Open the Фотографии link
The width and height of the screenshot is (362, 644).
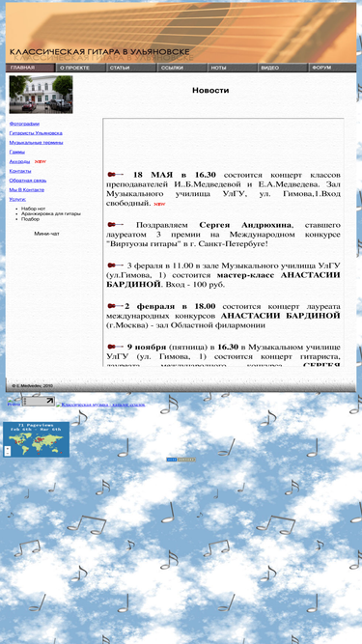tap(25, 124)
